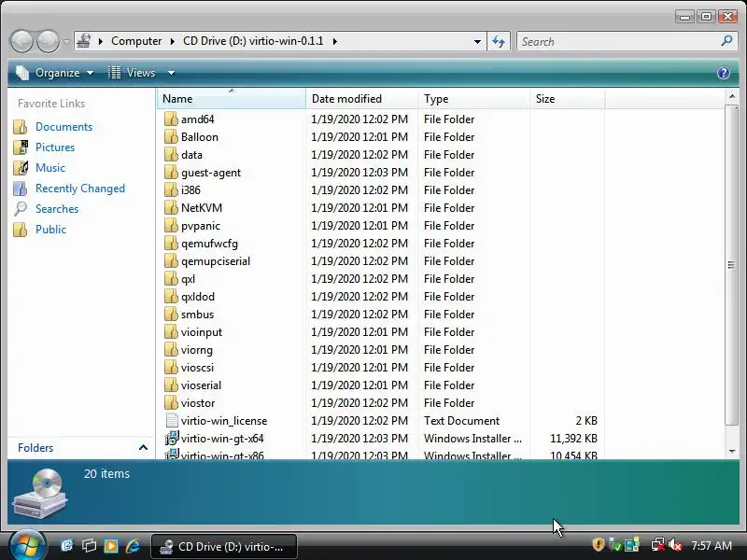Sort by the Date modified column header
This screenshot has height=560, width=747.
click(361, 99)
